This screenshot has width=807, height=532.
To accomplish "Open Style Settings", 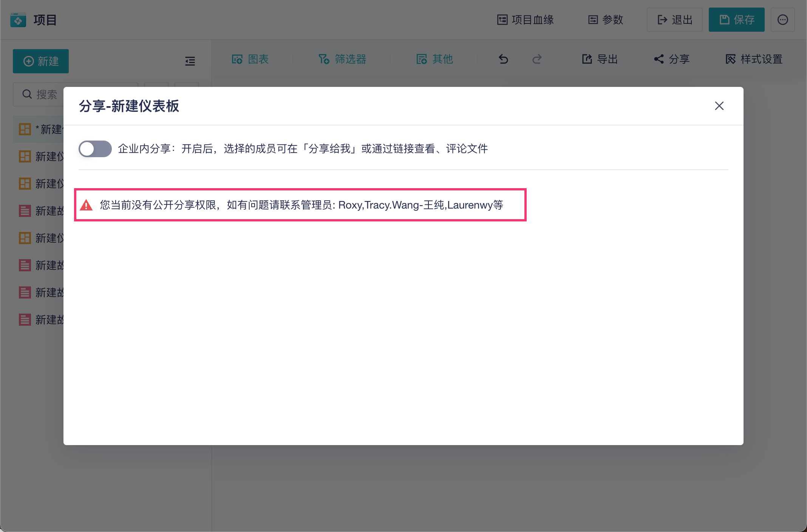I will (754, 59).
